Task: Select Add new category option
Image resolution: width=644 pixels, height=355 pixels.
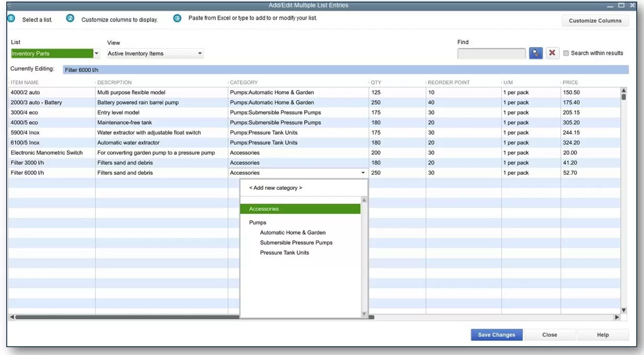Action: click(x=275, y=188)
